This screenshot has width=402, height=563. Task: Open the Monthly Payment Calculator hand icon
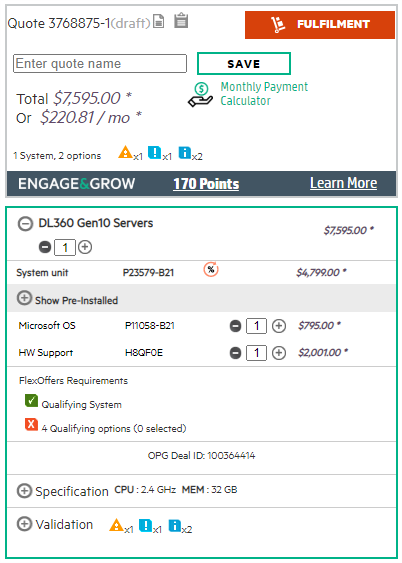pyautogui.click(x=200, y=94)
